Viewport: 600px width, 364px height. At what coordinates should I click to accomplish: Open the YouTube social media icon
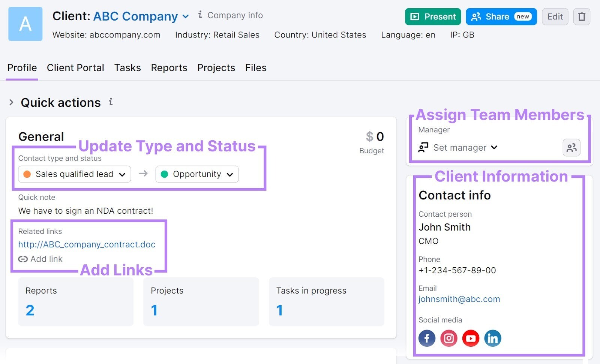pos(471,339)
